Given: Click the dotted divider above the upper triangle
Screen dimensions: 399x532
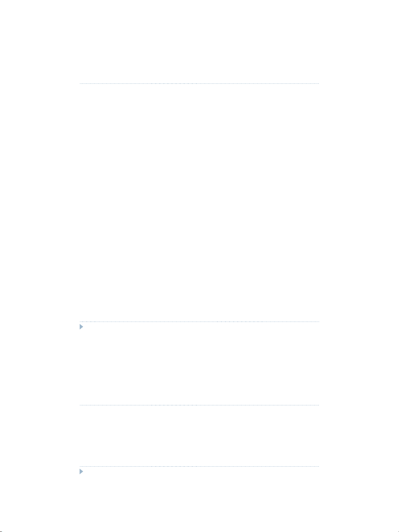Looking at the screenshot, I should click(199, 322).
